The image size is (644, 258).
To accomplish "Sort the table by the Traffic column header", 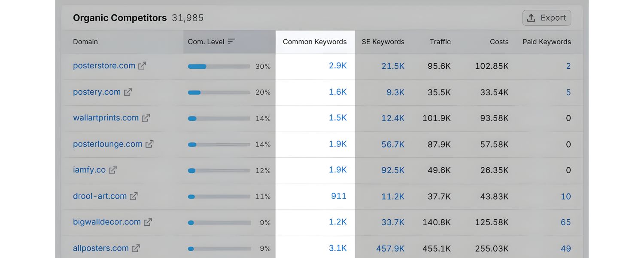I will [x=440, y=41].
